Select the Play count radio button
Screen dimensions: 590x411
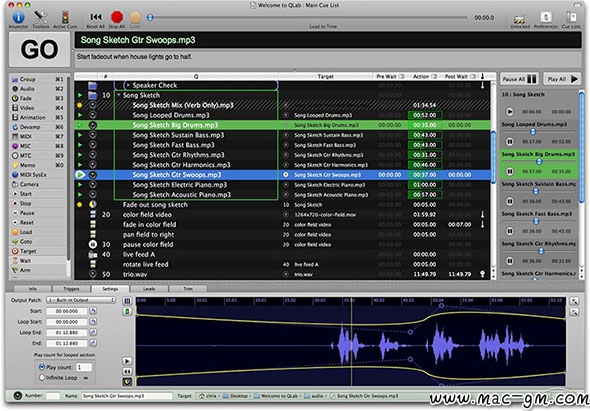tap(41, 367)
